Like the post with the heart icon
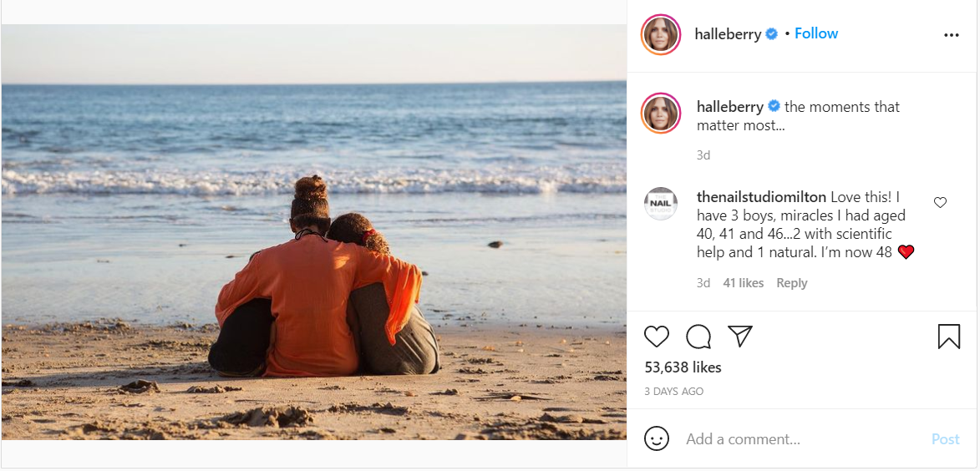This screenshot has width=980, height=471. 656,337
